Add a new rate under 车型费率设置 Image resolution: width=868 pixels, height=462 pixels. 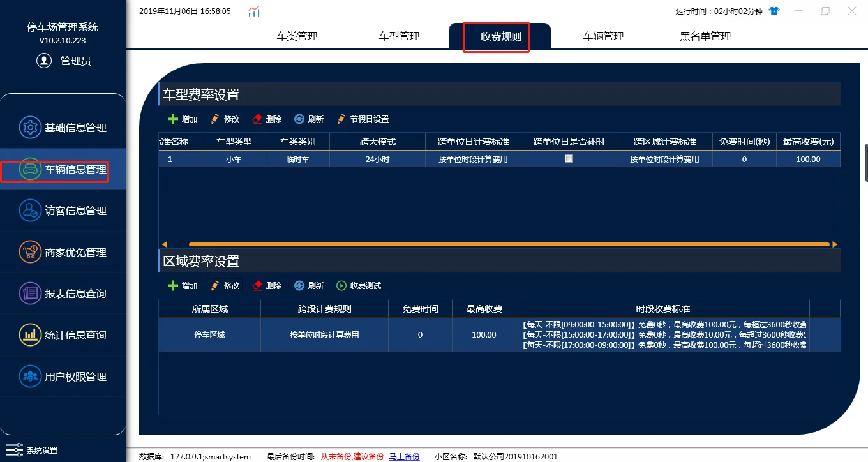click(x=183, y=119)
